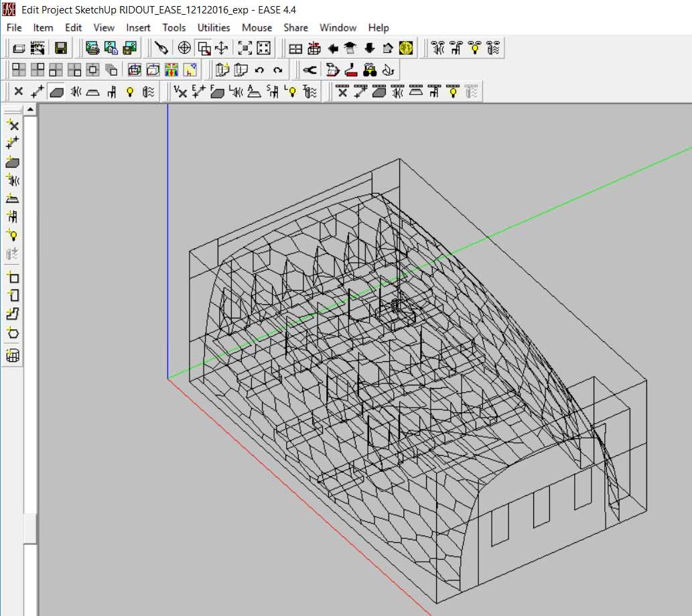Open the Utilities menu

214,27
